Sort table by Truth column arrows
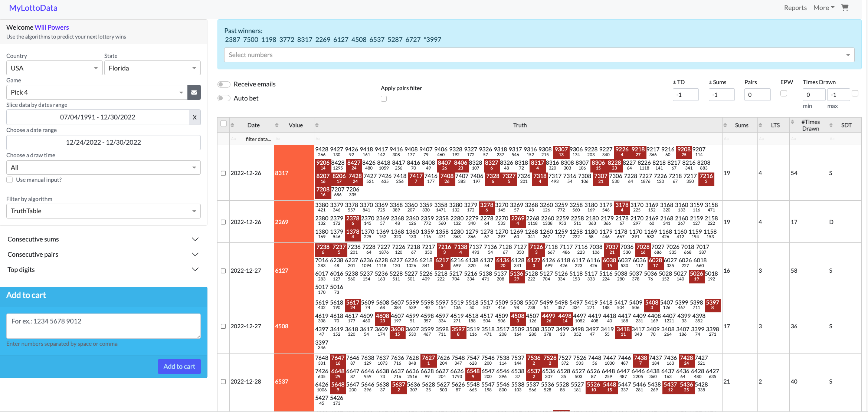 click(317, 125)
